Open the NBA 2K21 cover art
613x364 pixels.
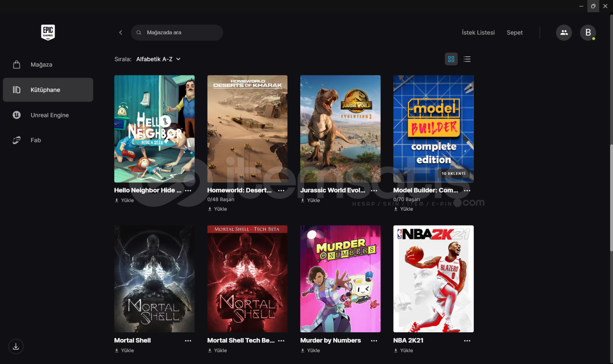click(433, 279)
